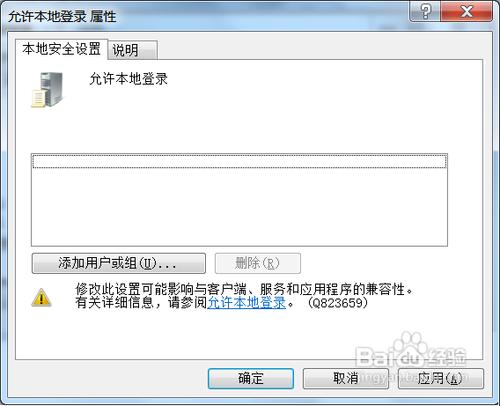This screenshot has width=500, height=406.
Task: Click the 允许本地登录 policy name label
Action: tap(128, 79)
